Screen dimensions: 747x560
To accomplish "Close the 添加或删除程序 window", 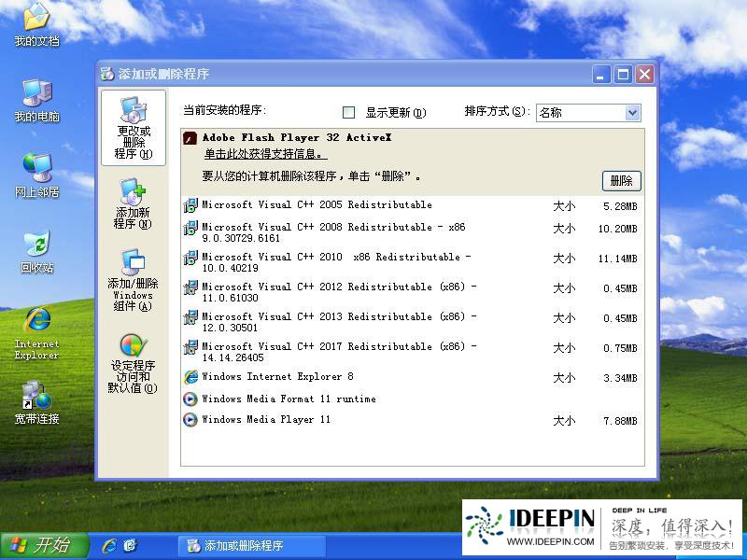I will pos(644,75).
